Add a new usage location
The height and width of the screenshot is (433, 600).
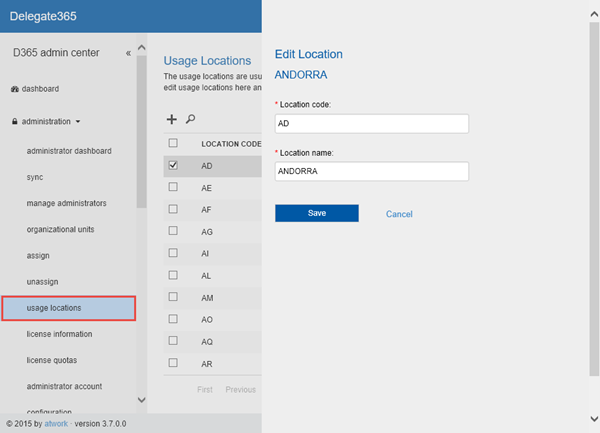click(172, 118)
